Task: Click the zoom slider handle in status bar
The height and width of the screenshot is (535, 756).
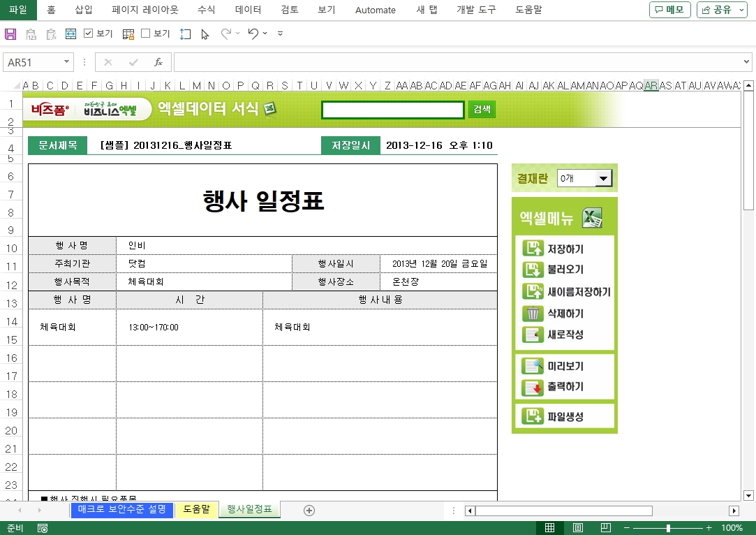Action: [x=668, y=528]
